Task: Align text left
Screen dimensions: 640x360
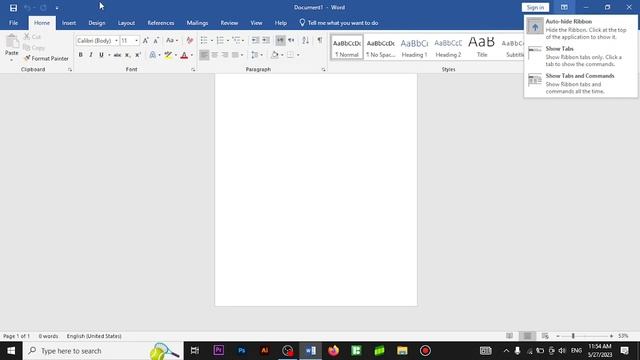Action: click(x=204, y=55)
